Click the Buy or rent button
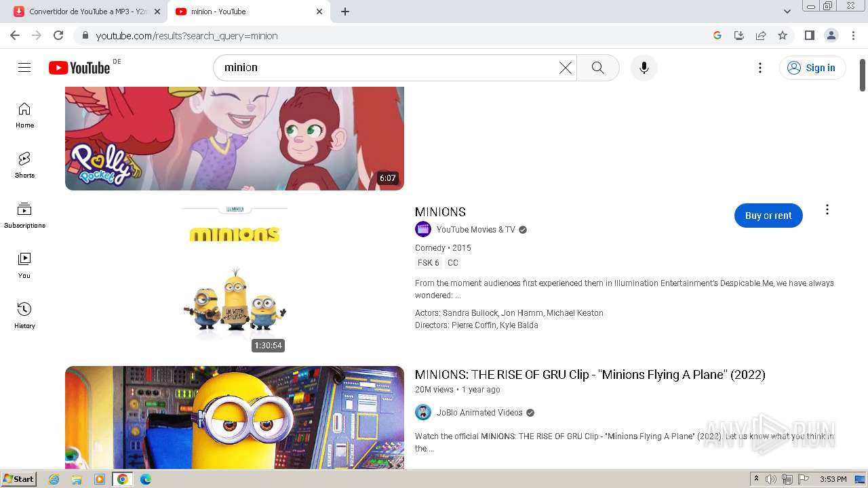Screen dimensions: 868x488 (x=768, y=216)
